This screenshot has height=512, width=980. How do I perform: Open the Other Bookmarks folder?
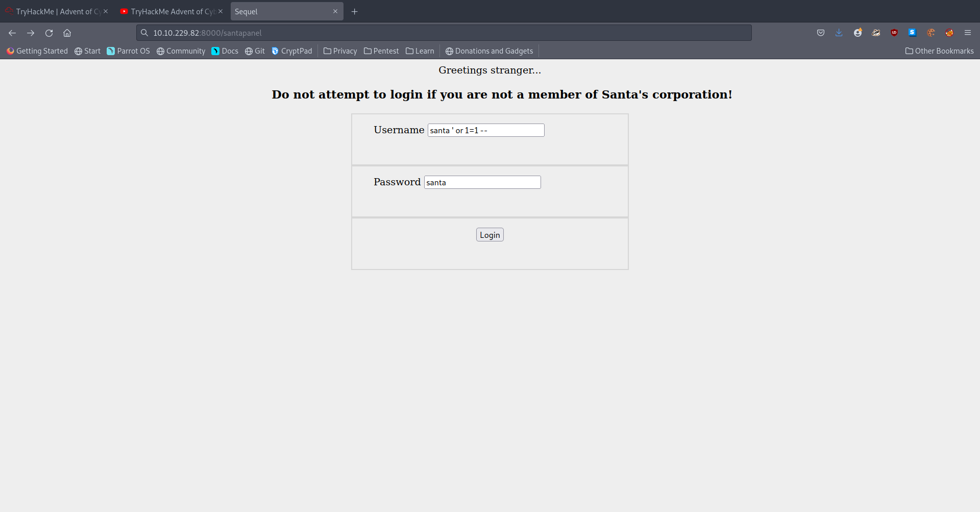point(939,51)
